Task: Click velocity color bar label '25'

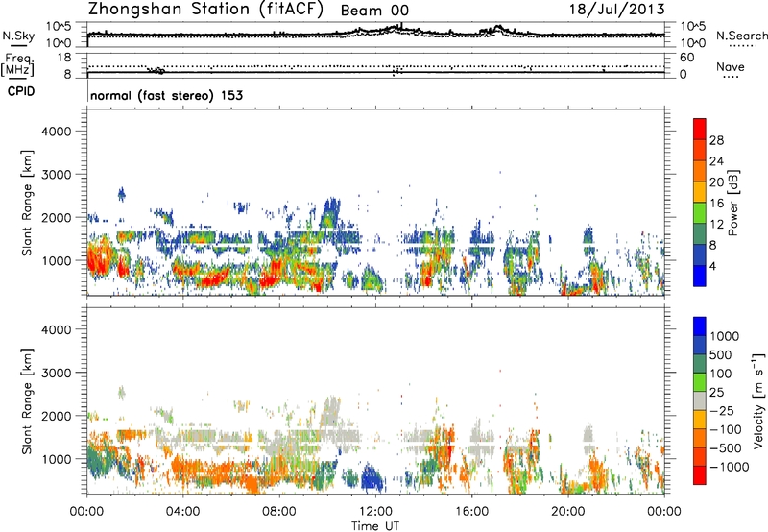Action: pyautogui.click(x=717, y=393)
